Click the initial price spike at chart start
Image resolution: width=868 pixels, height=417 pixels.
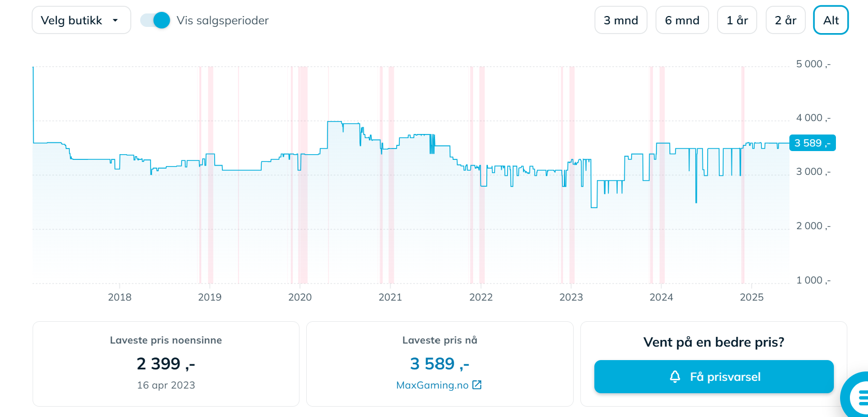[33, 103]
